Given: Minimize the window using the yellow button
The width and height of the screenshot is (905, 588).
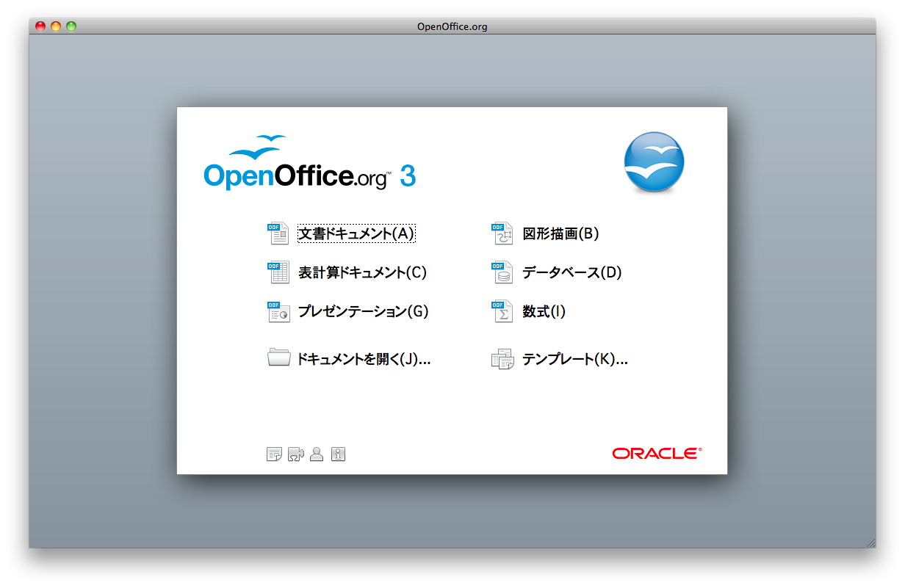Looking at the screenshot, I should click(56, 26).
